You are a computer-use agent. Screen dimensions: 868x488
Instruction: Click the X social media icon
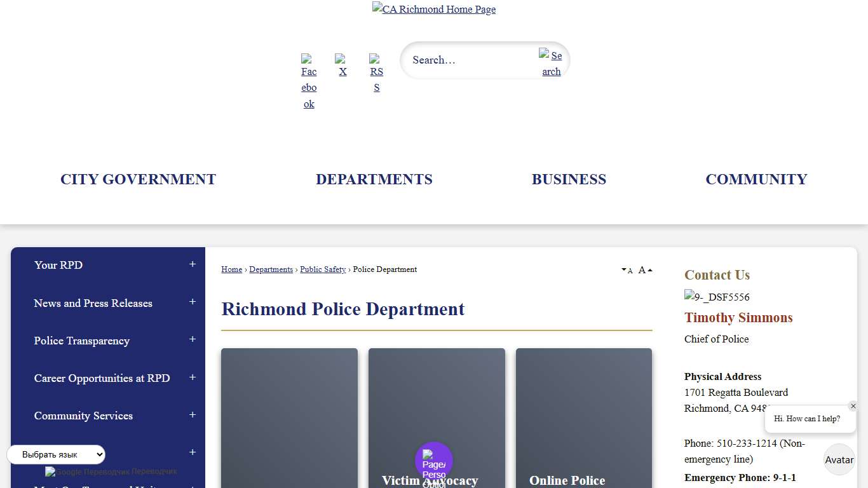[x=342, y=66]
